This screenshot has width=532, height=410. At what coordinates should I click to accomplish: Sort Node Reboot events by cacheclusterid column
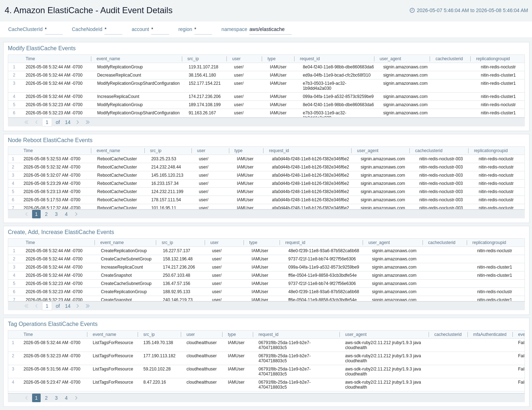[x=429, y=151]
